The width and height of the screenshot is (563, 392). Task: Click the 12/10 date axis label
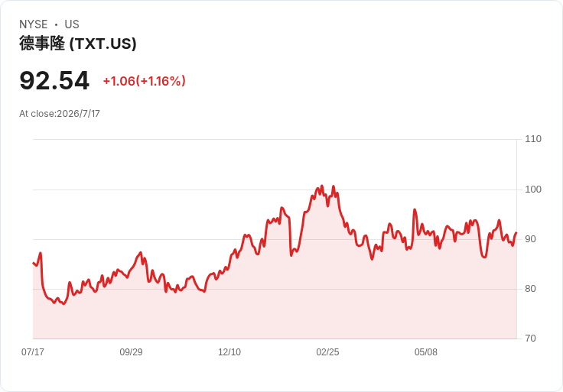[229, 352]
